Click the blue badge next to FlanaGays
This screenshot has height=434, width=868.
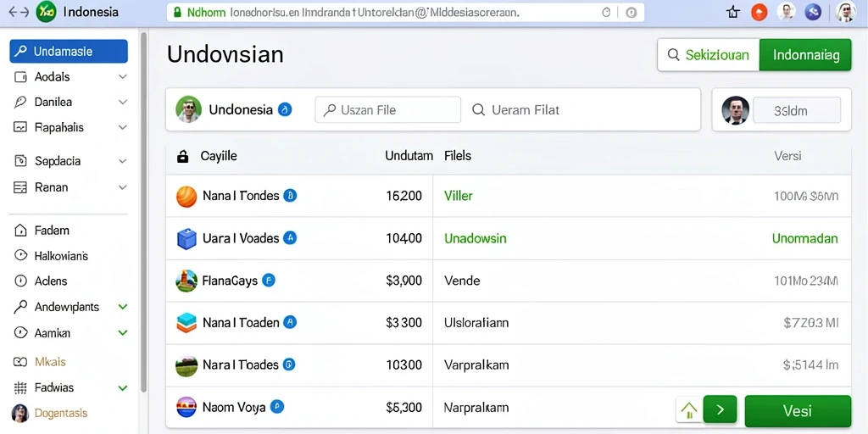click(269, 281)
